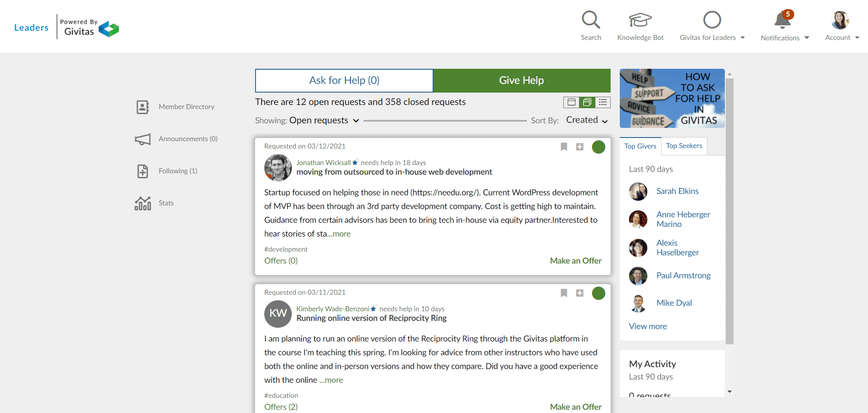Open Paul Armstrong profile link
The height and width of the screenshot is (413, 868).
point(684,275)
